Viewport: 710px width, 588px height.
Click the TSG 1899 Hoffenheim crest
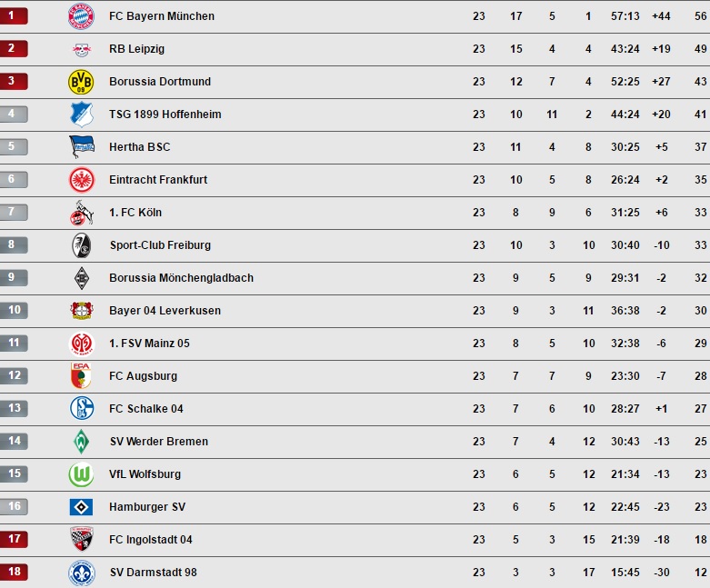coord(81,115)
